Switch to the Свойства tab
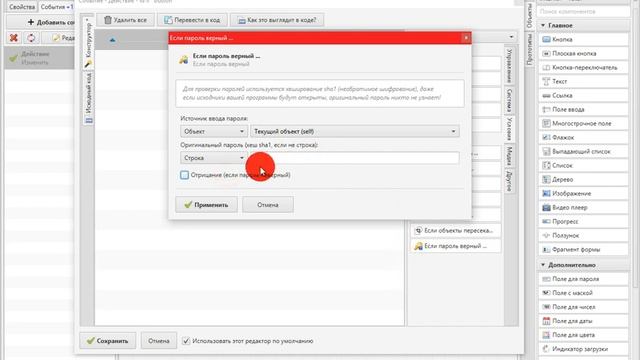 (x=22, y=7)
